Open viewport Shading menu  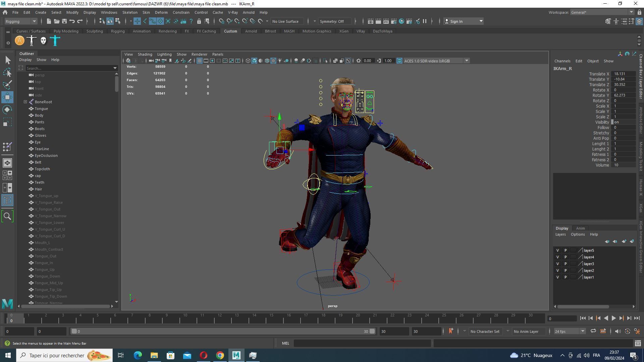pos(145,54)
